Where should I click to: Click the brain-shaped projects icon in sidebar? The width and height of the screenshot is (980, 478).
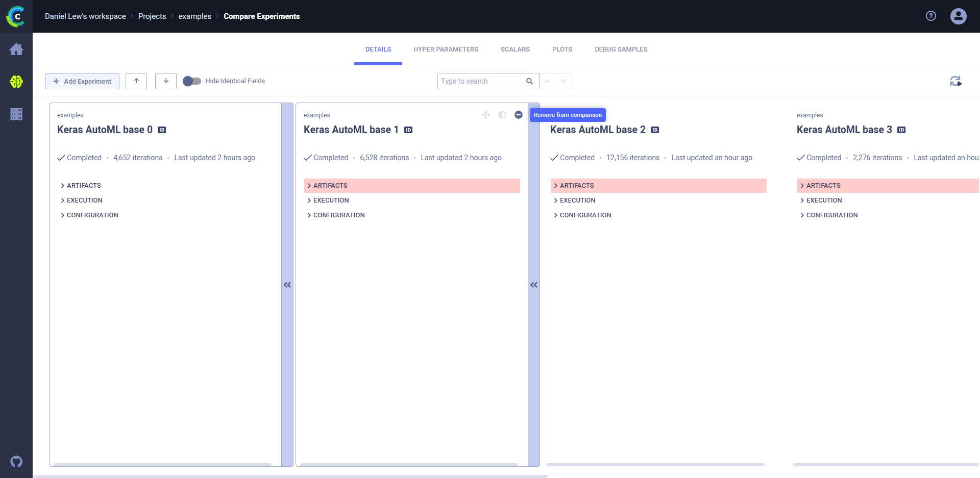tap(16, 82)
